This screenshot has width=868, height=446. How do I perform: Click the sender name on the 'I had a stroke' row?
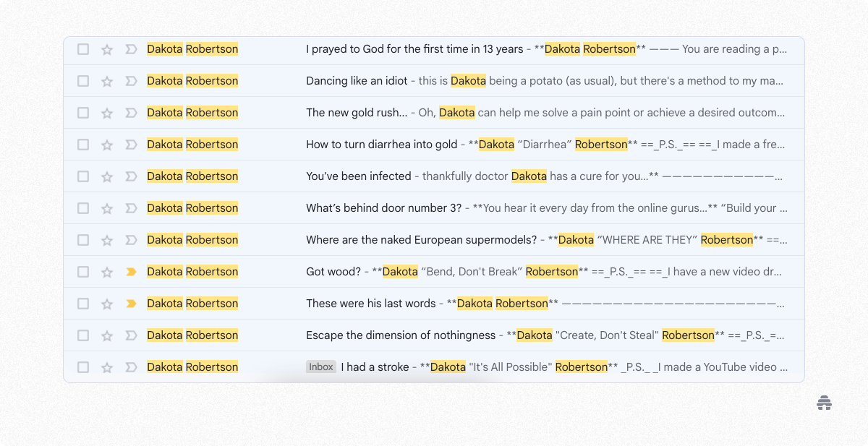[192, 366]
